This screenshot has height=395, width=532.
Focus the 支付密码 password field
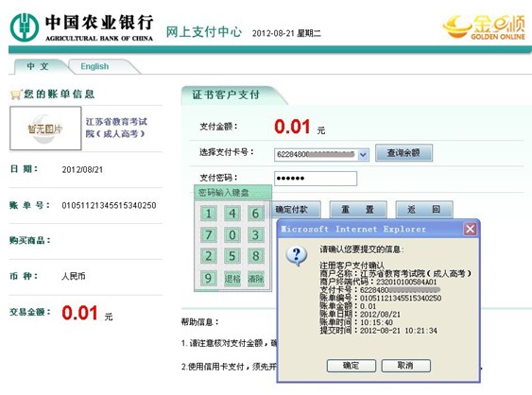click(x=316, y=179)
